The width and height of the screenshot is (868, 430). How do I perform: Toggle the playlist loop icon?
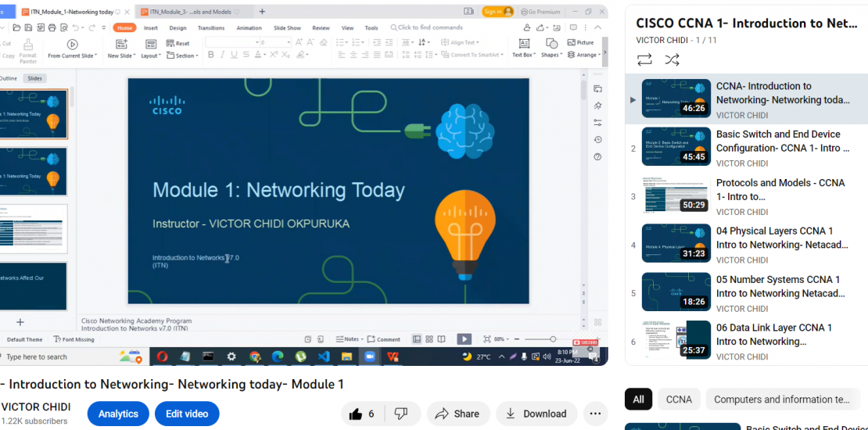(x=644, y=59)
